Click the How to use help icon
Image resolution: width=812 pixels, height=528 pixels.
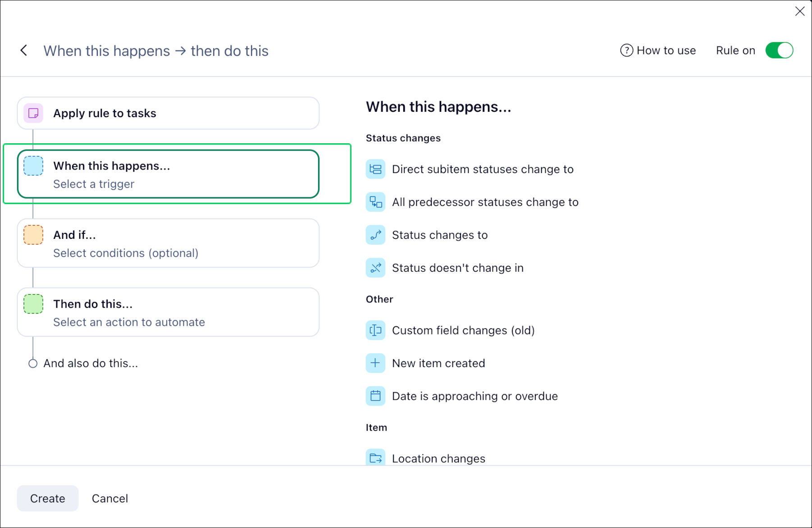[626, 50]
